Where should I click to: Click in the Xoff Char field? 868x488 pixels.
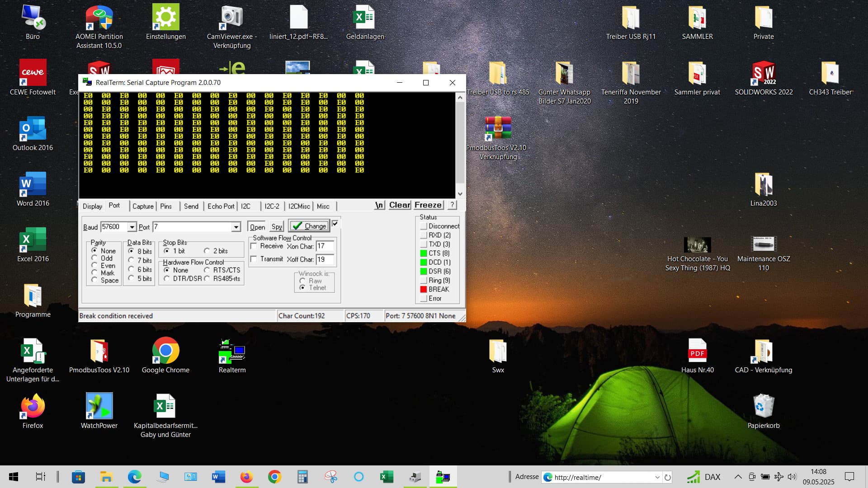[x=325, y=259]
